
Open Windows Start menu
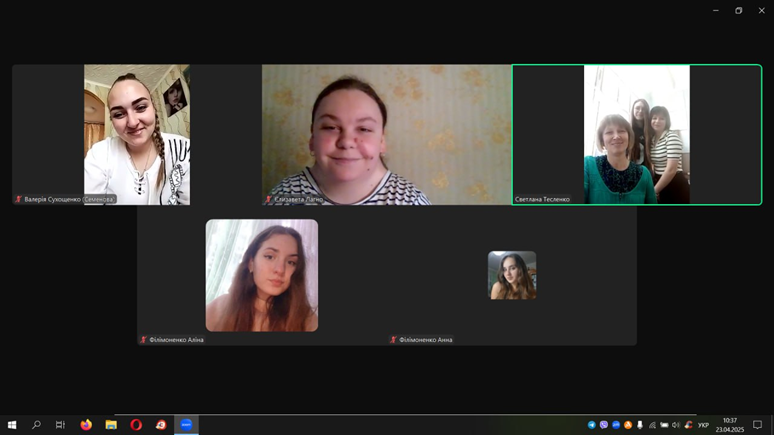[12, 425]
